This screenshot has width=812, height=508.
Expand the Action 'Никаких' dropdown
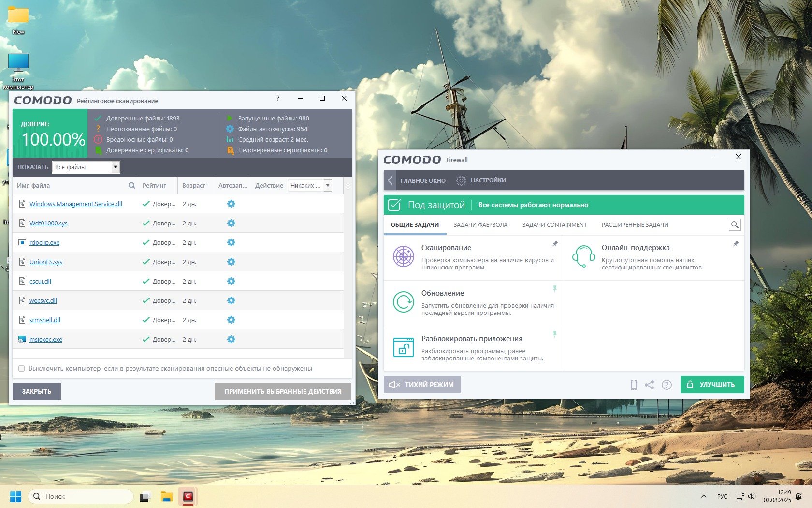[328, 186]
